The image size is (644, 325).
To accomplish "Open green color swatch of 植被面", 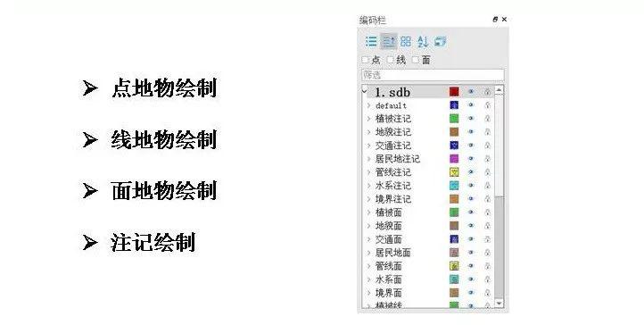I will 454,212.
